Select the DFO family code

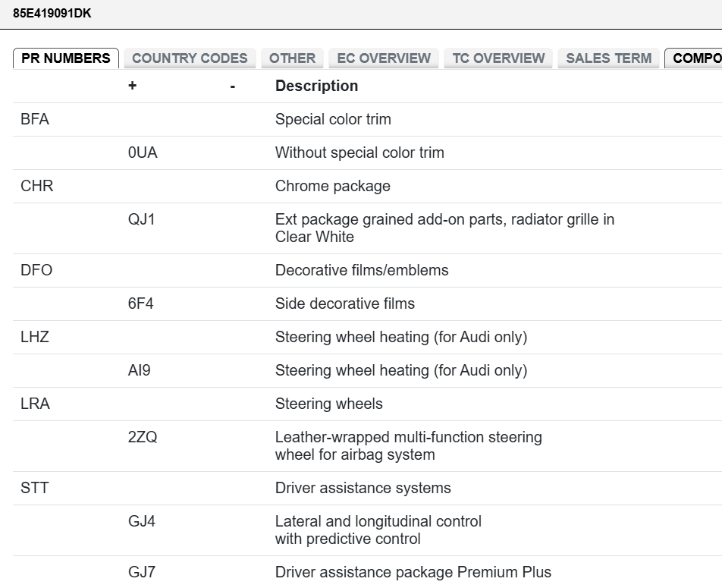37,270
